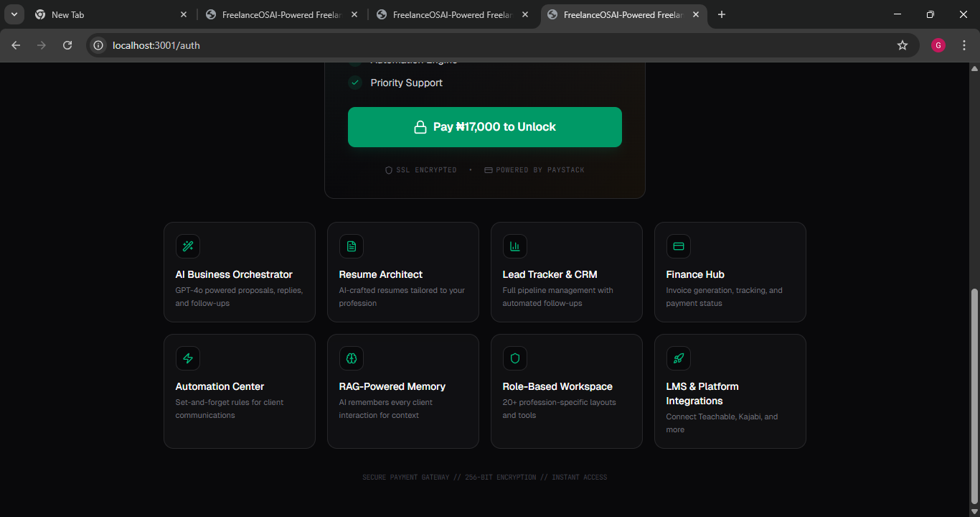Reload the page with the refresh icon
Image resolution: width=980 pixels, height=517 pixels.
coord(67,45)
